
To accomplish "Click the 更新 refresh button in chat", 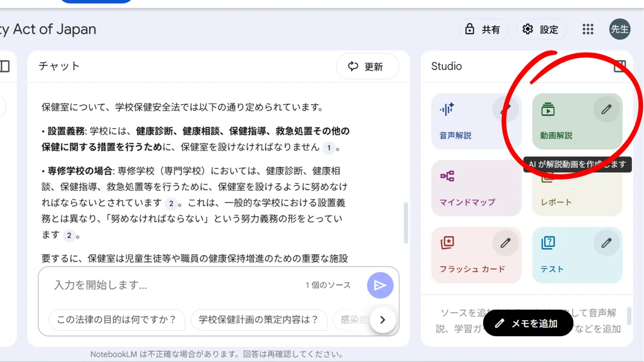I will pos(368,67).
